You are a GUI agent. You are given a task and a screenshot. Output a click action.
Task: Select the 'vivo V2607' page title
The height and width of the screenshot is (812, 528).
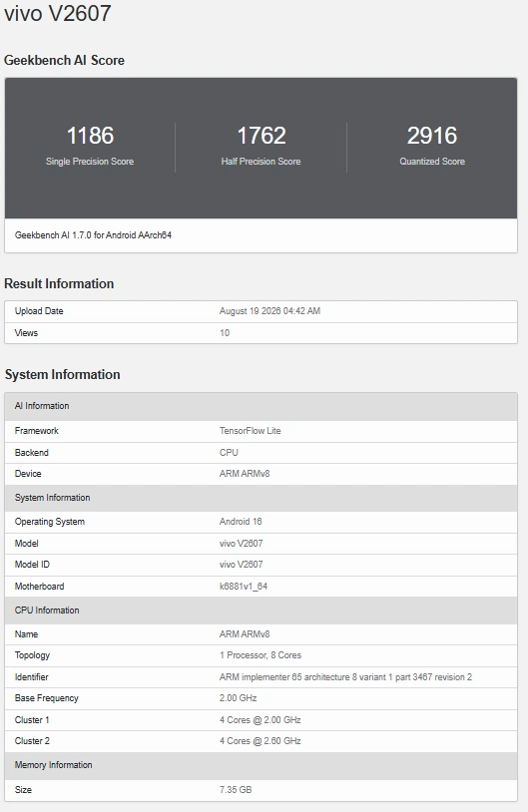tap(58, 13)
